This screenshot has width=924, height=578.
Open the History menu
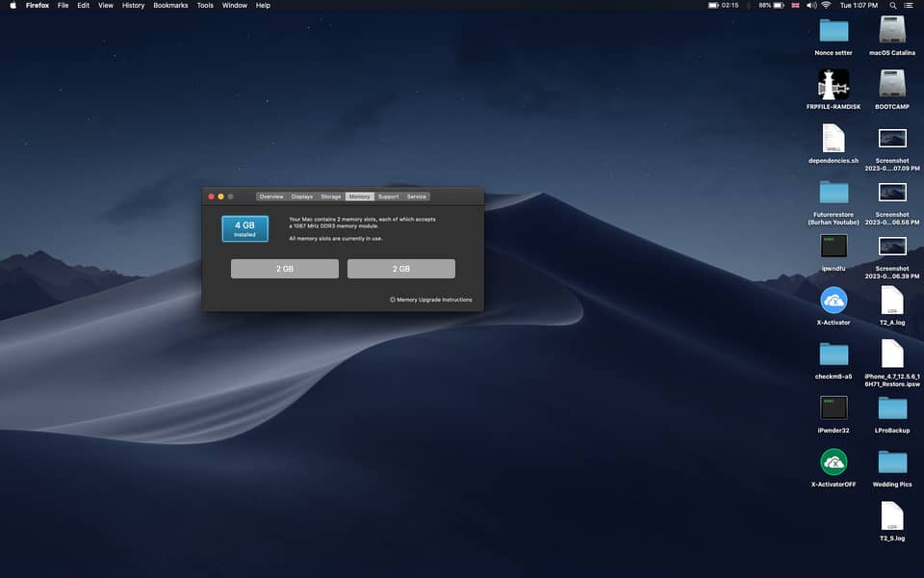click(133, 6)
